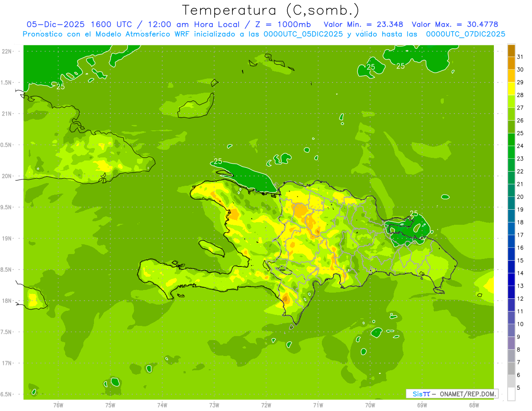Click legend value '20' on the color bar

pyautogui.click(x=520, y=197)
